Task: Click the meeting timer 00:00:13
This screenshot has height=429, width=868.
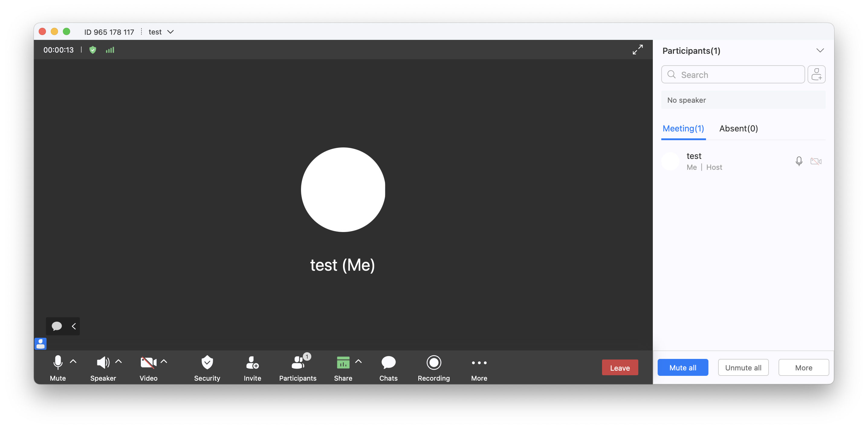Action: pyautogui.click(x=58, y=50)
